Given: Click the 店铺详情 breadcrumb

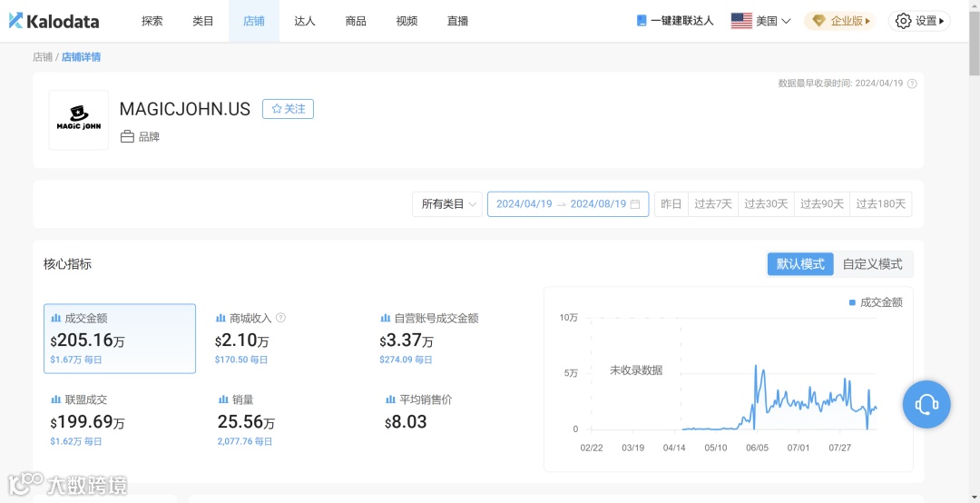Looking at the screenshot, I should coord(82,57).
